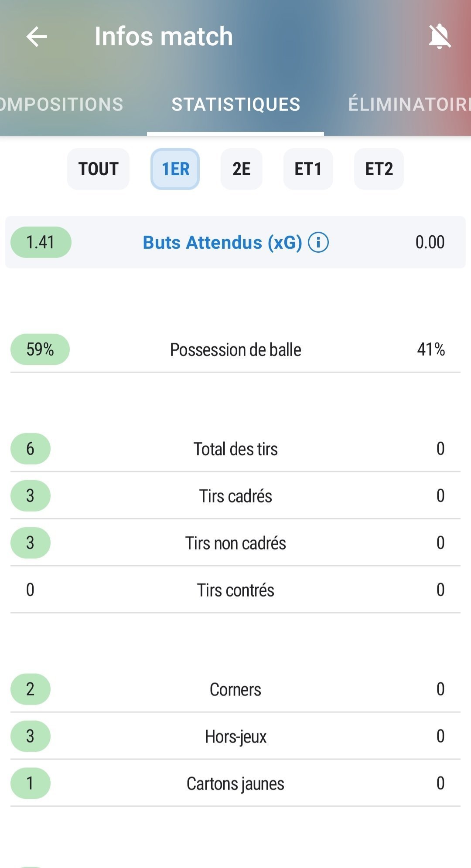Choose the ET1 extra time filter
Screen dimensions: 471x868
coord(308,169)
